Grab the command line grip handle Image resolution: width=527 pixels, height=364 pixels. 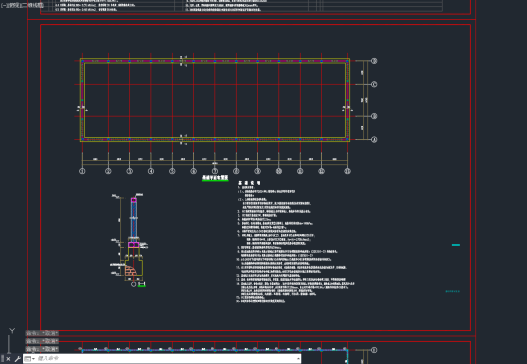click(x=2, y=359)
